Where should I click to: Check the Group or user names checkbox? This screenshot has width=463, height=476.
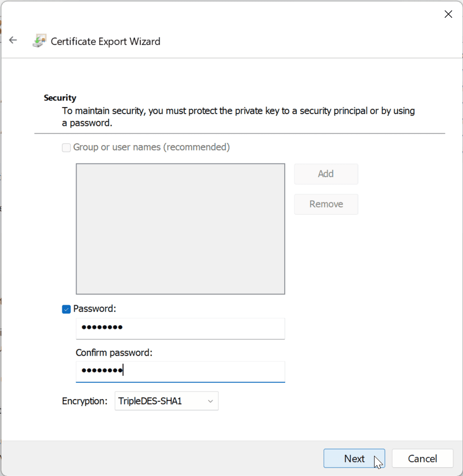(x=66, y=148)
